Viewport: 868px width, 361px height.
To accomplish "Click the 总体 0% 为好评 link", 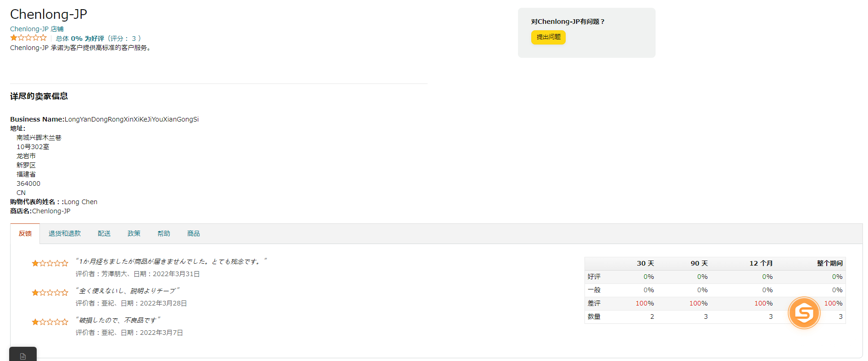I will coord(80,39).
